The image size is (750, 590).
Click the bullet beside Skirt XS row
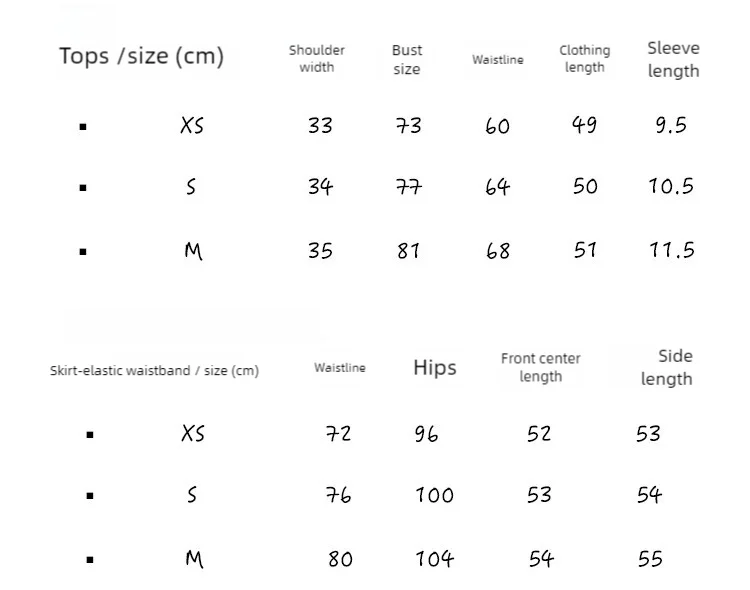[90, 435]
